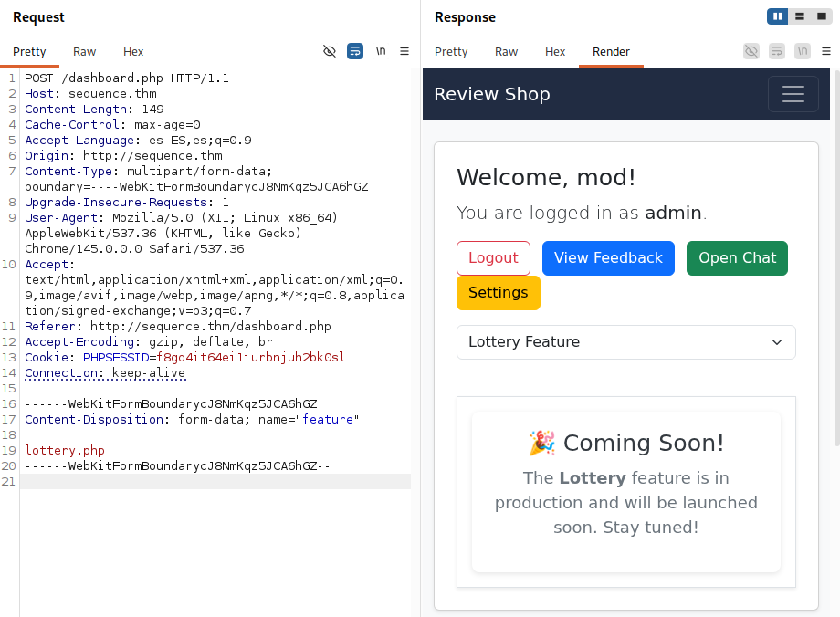Click the lottery.php value in request body
Image resolution: width=840 pixels, height=617 pixels.
click(x=65, y=451)
